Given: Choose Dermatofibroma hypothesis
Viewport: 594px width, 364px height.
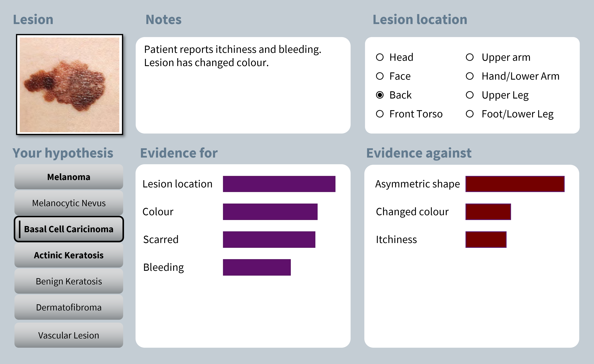Looking at the screenshot, I should click(69, 307).
